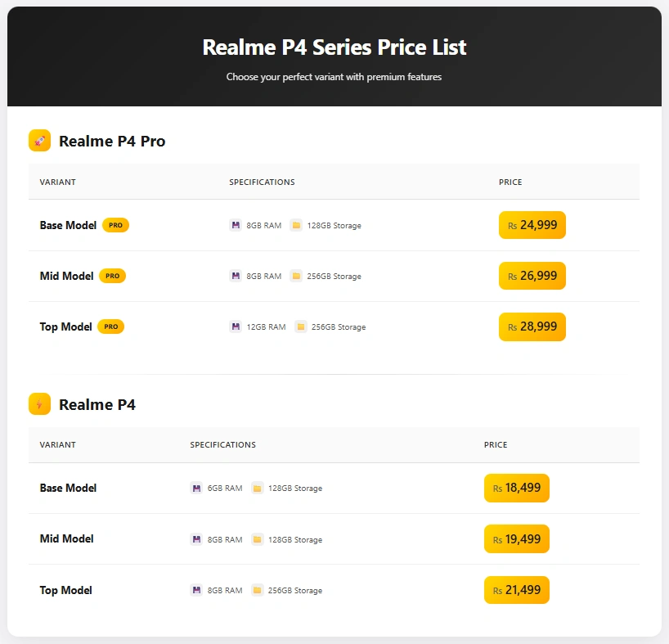669x644 pixels.
Task: Click storage folder icon next to Pro 128GB Storage
Action: (x=296, y=225)
